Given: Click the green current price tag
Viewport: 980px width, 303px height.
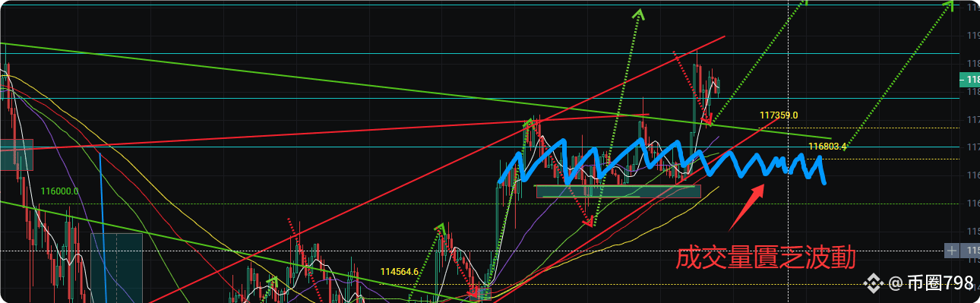Looking at the screenshot, I should pyautogui.click(x=970, y=79).
